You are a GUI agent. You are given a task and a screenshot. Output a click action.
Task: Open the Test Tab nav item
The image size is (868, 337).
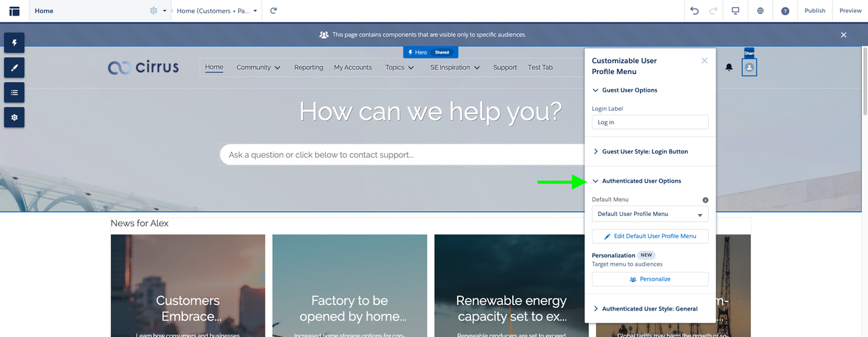pos(540,67)
